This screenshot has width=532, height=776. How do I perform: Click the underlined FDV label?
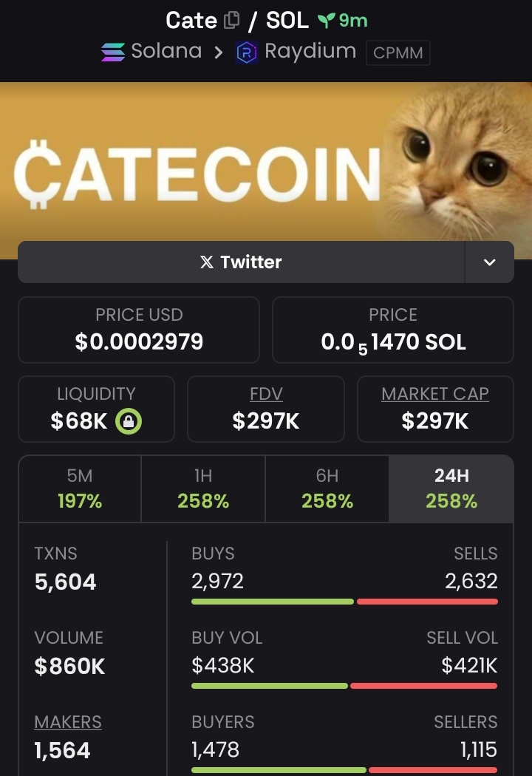(266, 394)
